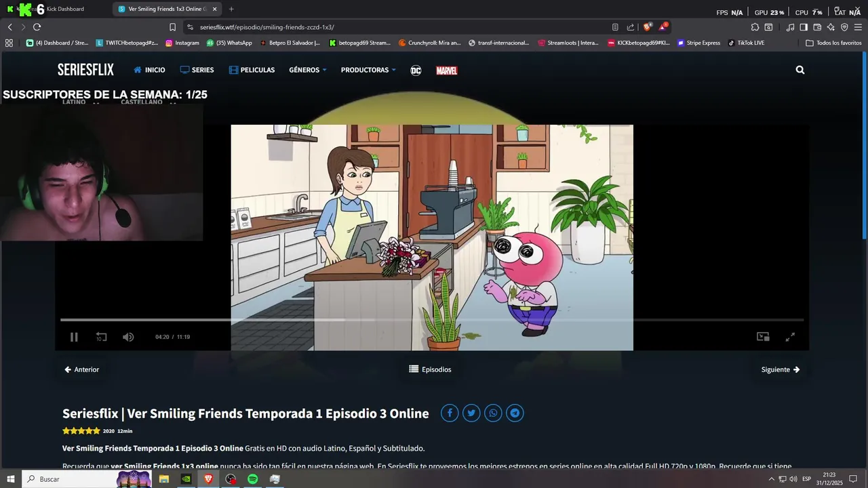Expand the PRODUCTORAS dropdown

point(368,70)
